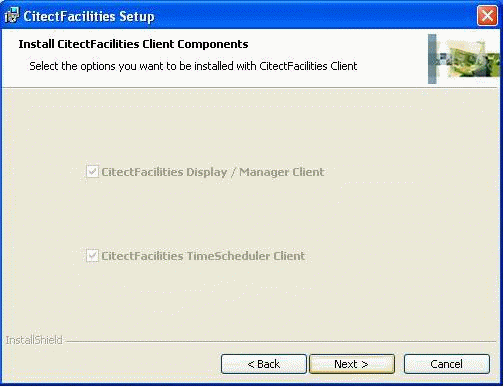
Task: Click the checkmark beside Display / Manager Client
Action: (92, 172)
